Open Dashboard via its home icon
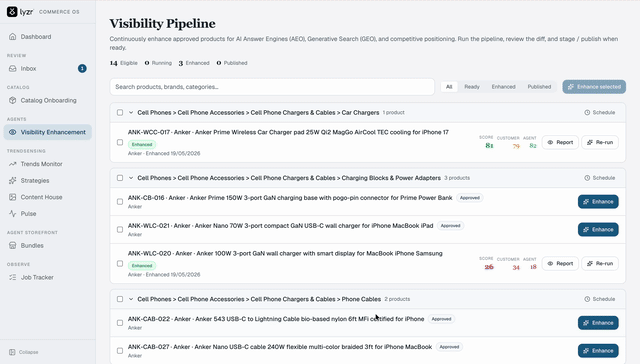This screenshot has width=640, height=364. pyautogui.click(x=13, y=37)
